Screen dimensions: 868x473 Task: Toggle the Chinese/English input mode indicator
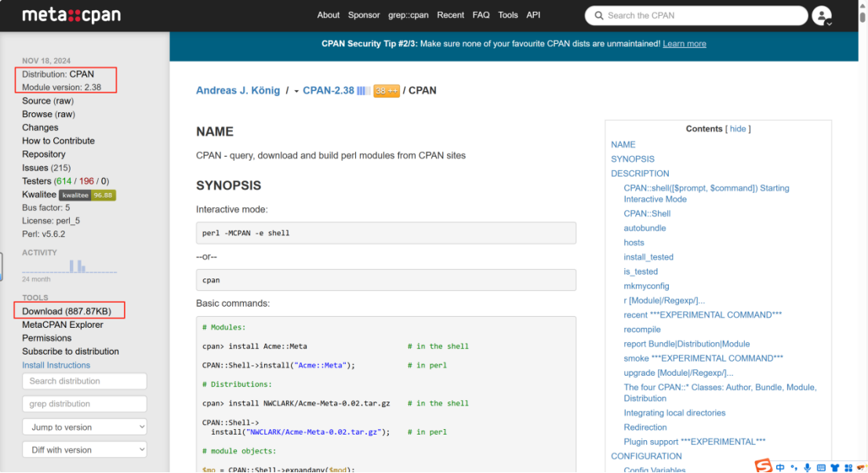coord(780,468)
